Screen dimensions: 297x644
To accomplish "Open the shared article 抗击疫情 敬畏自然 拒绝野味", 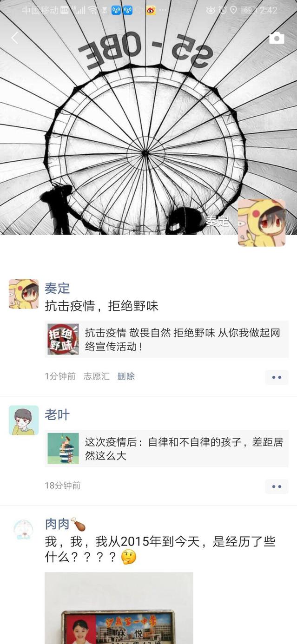I will coord(166,339).
